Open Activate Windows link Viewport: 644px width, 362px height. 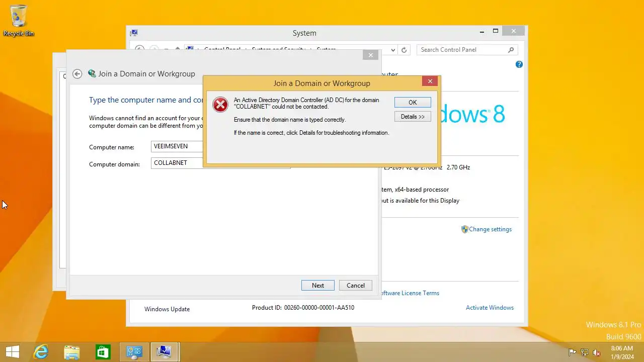click(490, 308)
